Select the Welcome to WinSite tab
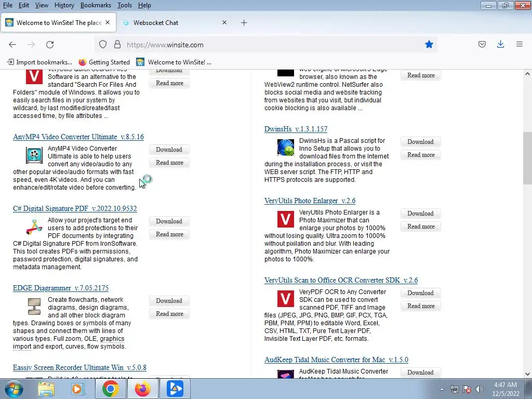The height and width of the screenshot is (399, 532). pos(58,23)
